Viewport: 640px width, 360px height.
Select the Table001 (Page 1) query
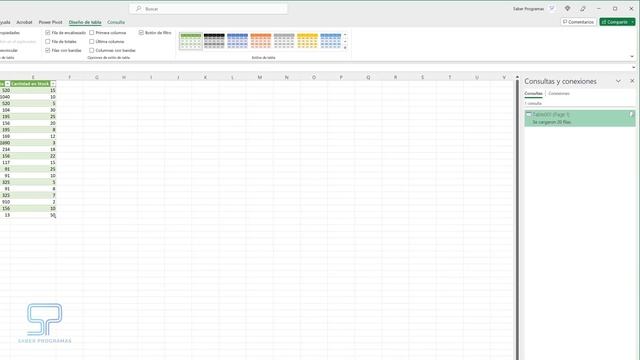point(580,118)
